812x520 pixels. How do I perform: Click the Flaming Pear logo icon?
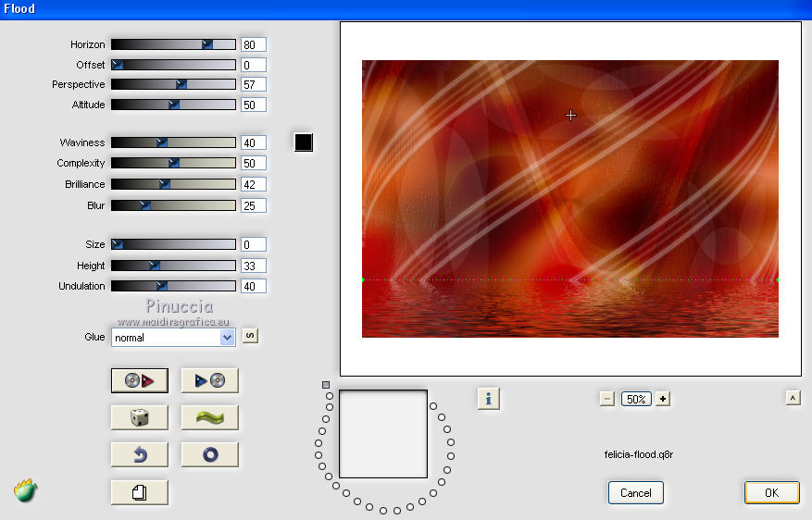click(x=25, y=490)
